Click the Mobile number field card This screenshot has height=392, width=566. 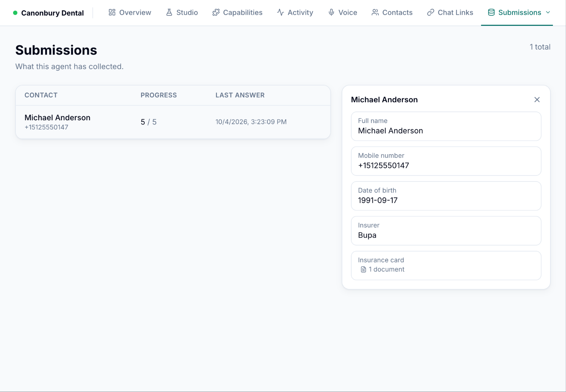tap(446, 161)
